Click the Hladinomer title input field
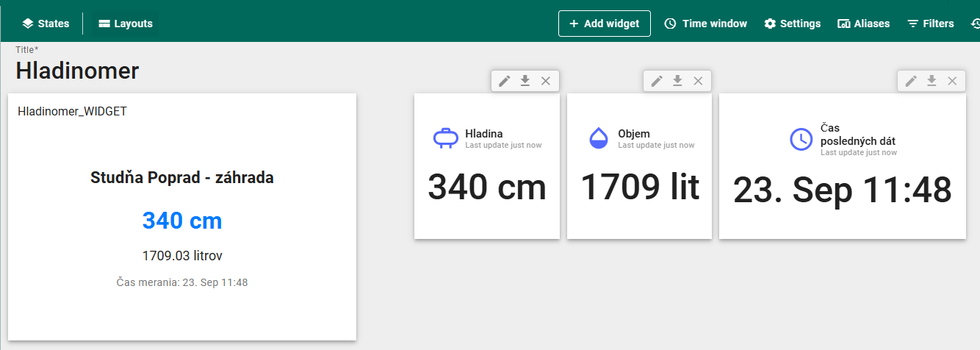Screen dimensions: 980x350 pyautogui.click(x=77, y=71)
